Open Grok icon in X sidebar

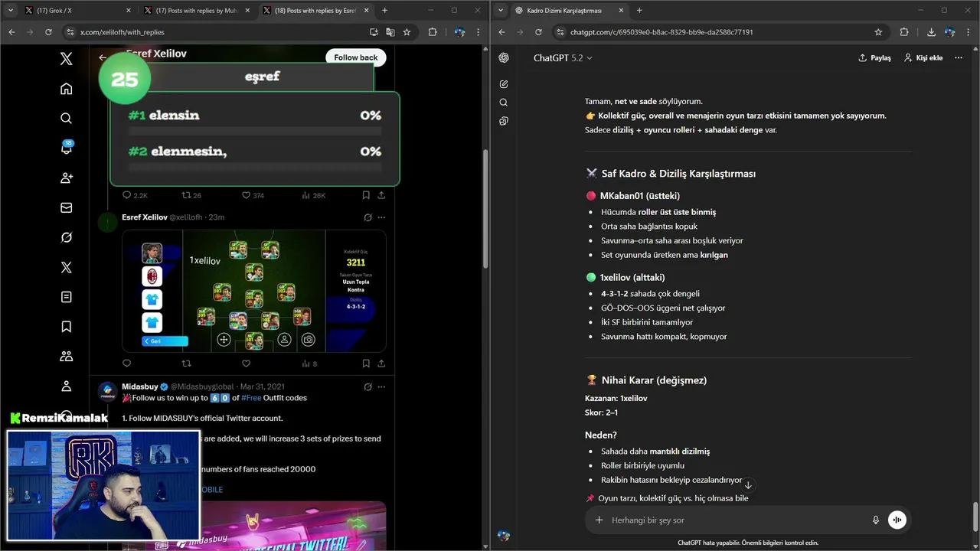[67, 238]
